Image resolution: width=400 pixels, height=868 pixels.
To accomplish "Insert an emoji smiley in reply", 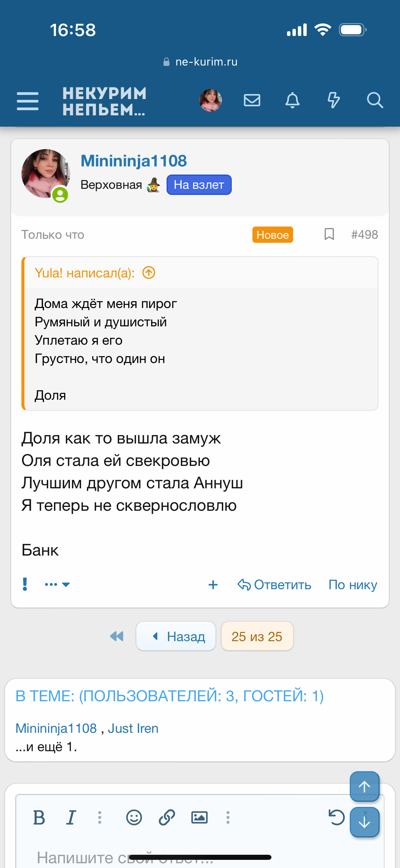I will coord(134,817).
